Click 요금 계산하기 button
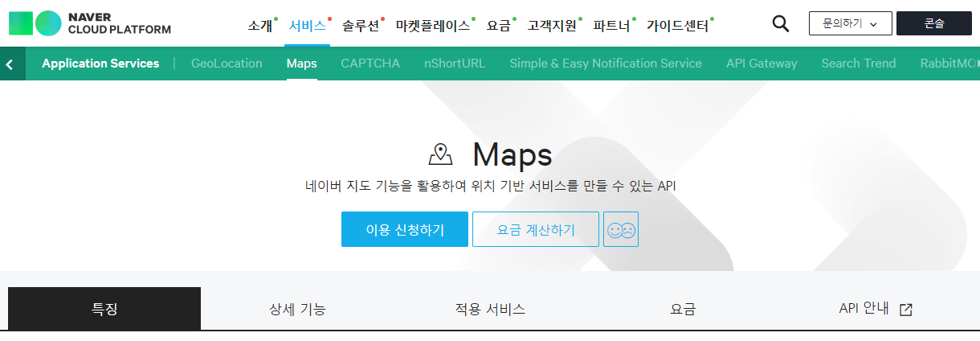The image size is (980, 341). (x=536, y=229)
